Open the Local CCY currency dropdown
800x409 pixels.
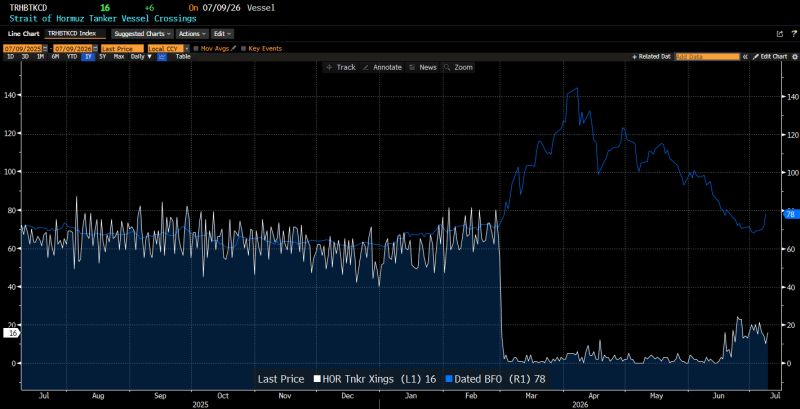pyautogui.click(x=168, y=48)
